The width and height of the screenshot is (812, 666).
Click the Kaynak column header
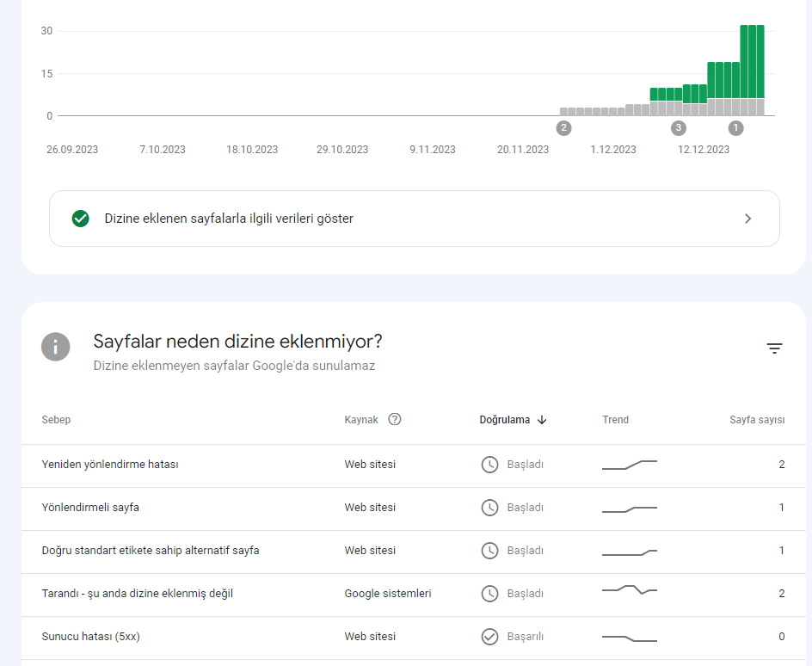coord(361,420)
